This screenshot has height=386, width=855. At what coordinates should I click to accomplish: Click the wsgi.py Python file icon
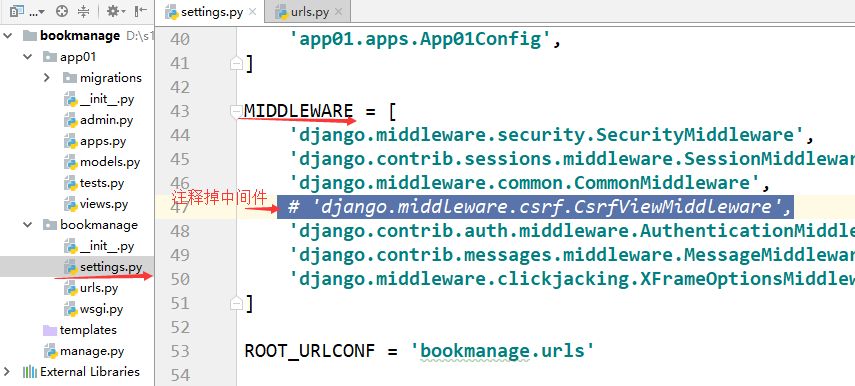70,310
